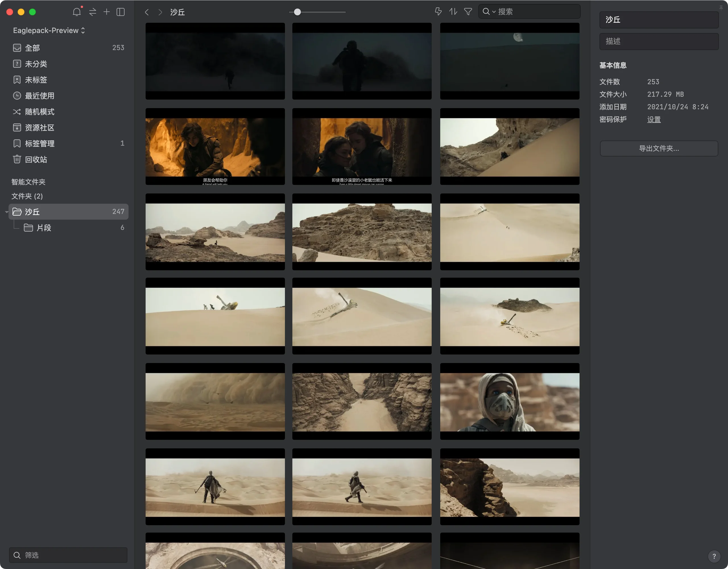Image resolution: width=728 pixels, height=569 pixels.
Task: Click the 设置 password protection link
Action: [x=654, y=119]
